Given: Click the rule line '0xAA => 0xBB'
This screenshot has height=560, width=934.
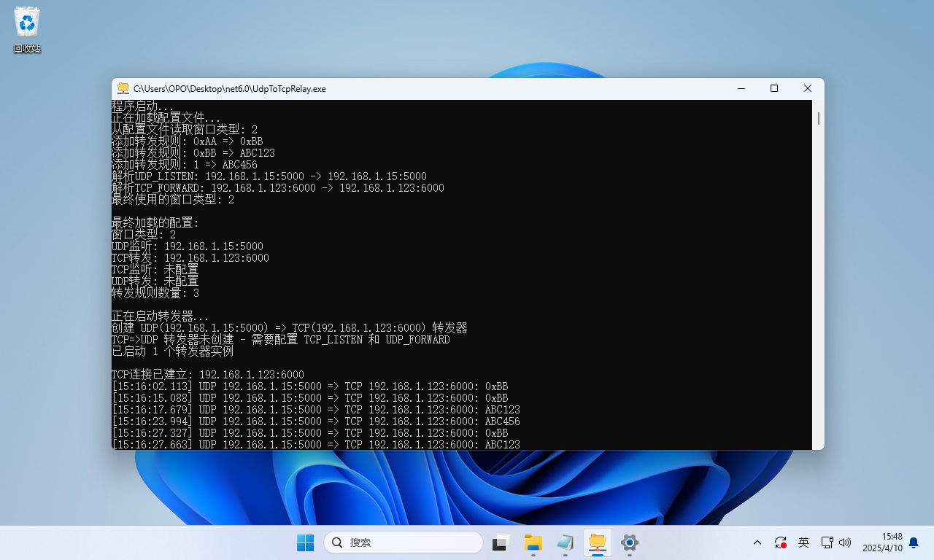Looking at the screenshot, I should click(188, 141).
